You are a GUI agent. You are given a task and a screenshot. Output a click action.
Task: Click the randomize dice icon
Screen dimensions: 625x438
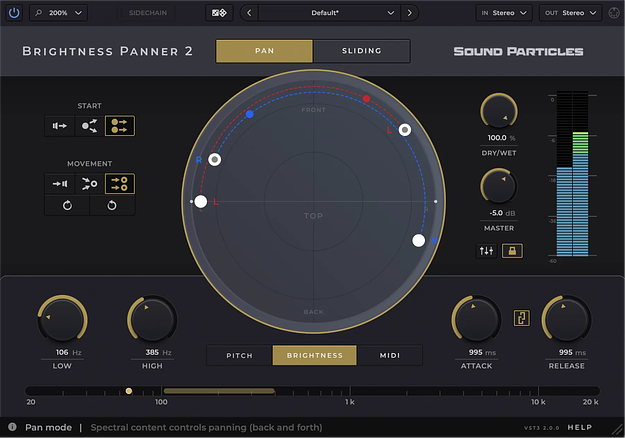point(219,13)
